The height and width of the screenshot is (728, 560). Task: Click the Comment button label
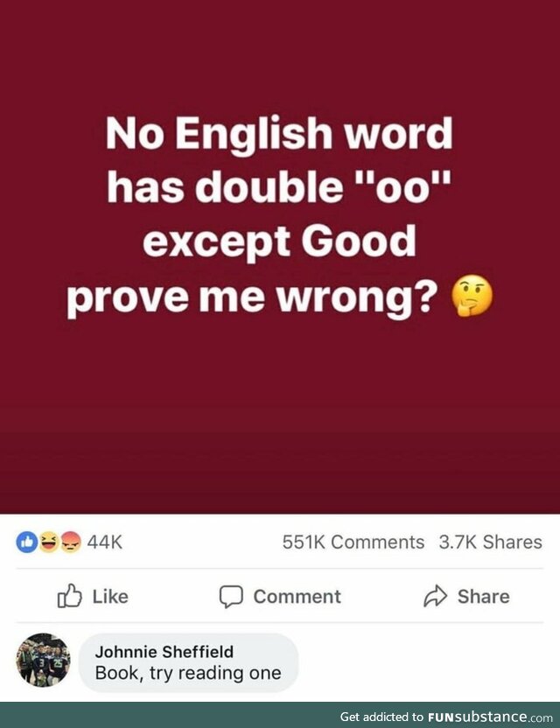tap(297, 597)
